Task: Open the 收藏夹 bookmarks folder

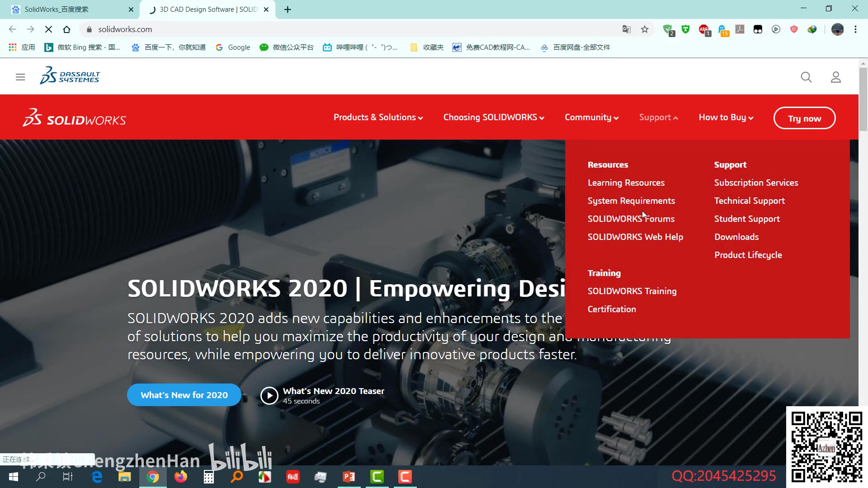Action: tap(427, 47)
